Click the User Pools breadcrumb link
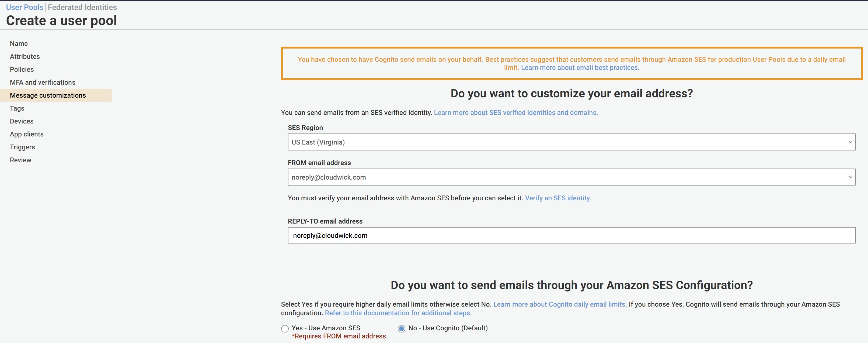Screen dimensions: 868x343 [25, 7]
